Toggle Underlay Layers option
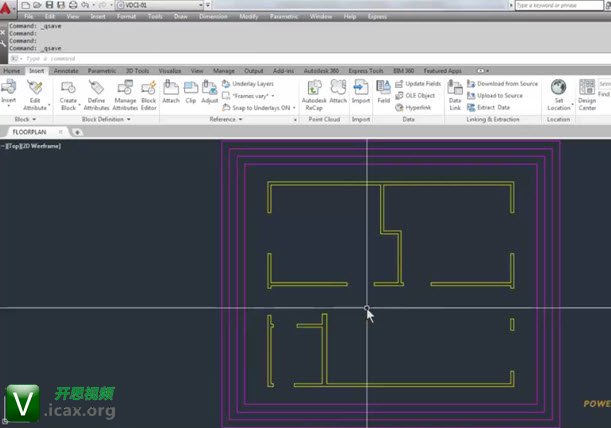The height and width of the screenshot is (428, 611). [251, 84]
